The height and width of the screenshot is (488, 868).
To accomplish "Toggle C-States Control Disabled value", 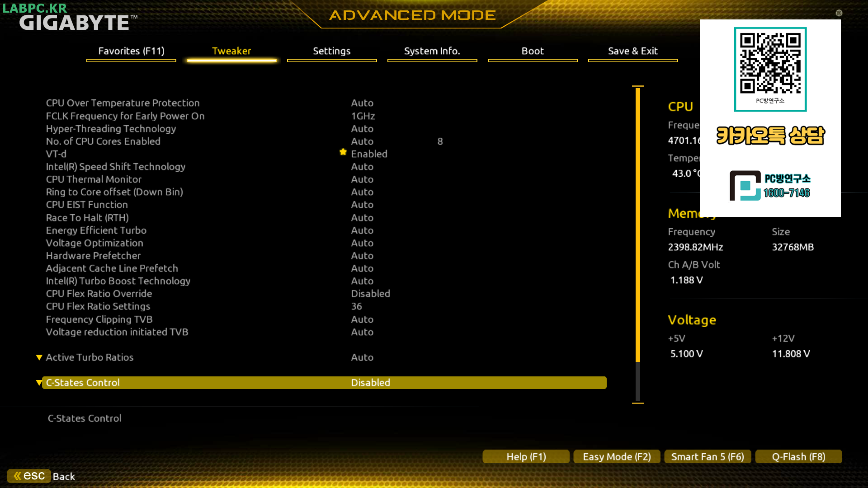I will 370,383.
